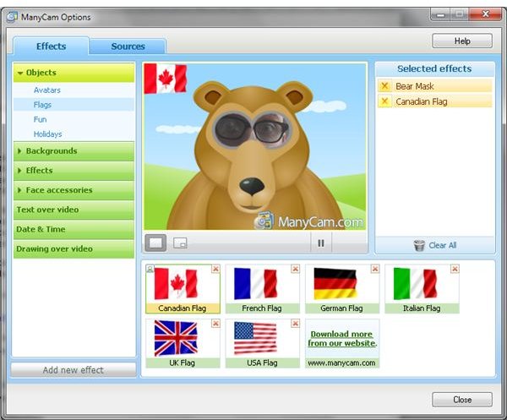Viewport: 507px width, 420px height.
Task: Click the trash can Clear All icon
Action: 419,245
